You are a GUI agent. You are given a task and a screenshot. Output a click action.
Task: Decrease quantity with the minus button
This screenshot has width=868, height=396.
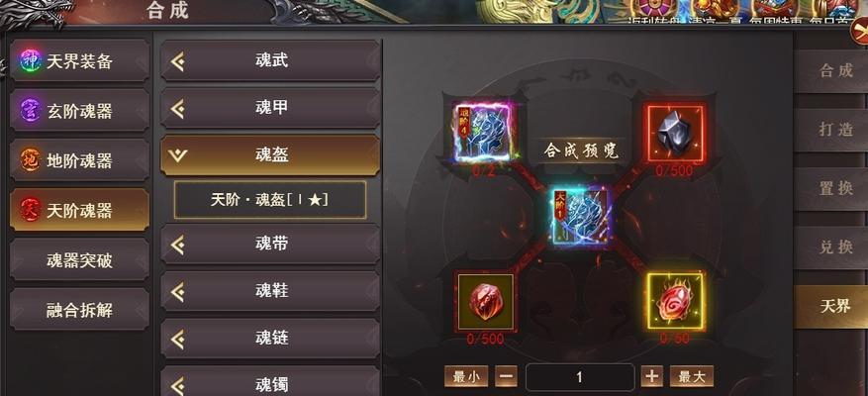coord(506,377)
